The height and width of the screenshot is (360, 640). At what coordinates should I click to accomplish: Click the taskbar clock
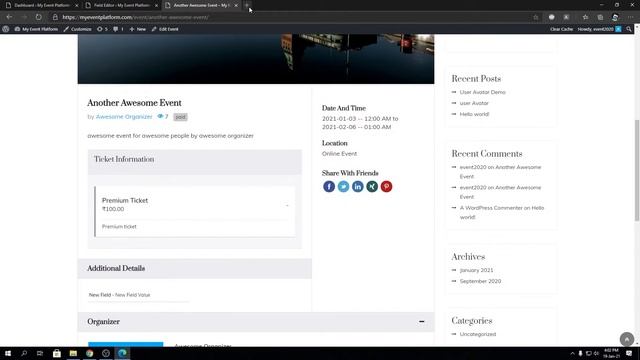tap(611, 353)
